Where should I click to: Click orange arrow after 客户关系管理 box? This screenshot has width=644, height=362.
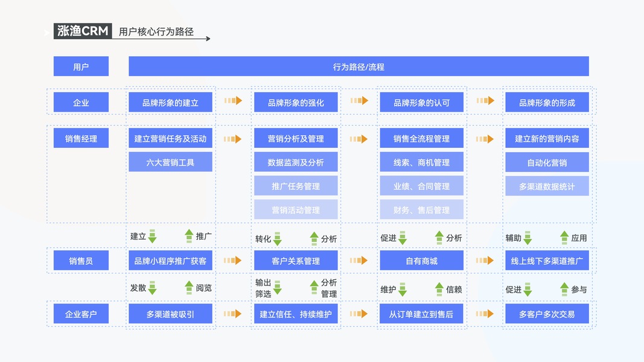click(359, 260)
